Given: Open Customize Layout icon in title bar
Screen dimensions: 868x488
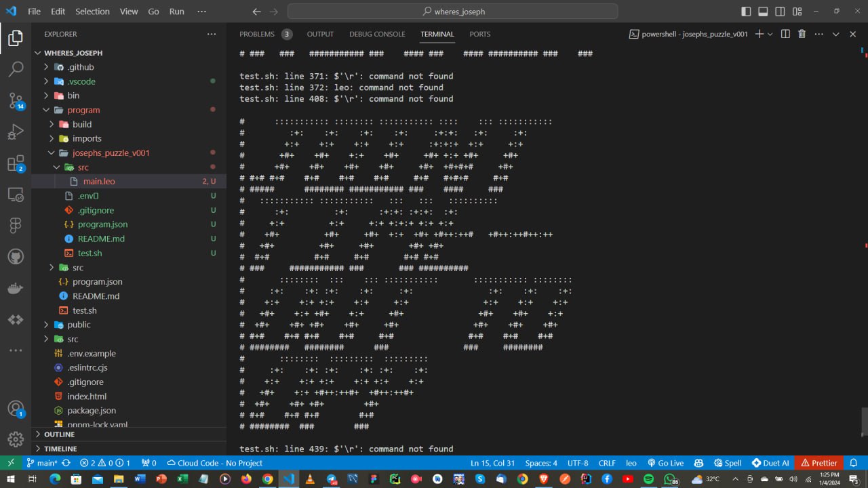Looking at the screenshot, I should (798, 12).
